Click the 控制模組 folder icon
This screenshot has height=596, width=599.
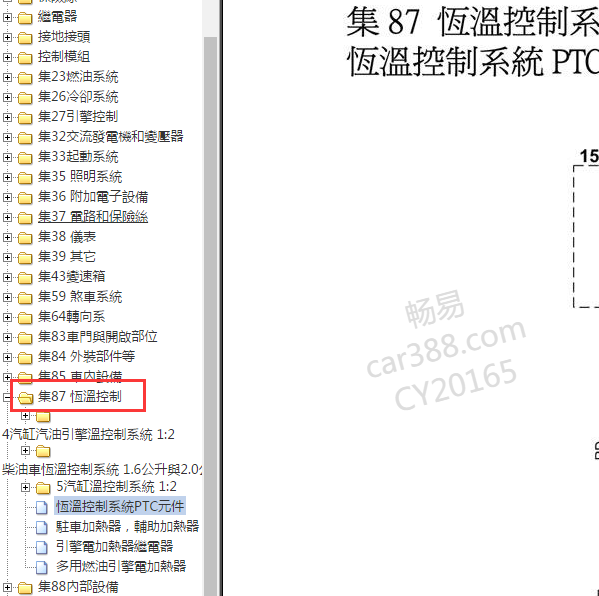(25, 58)
